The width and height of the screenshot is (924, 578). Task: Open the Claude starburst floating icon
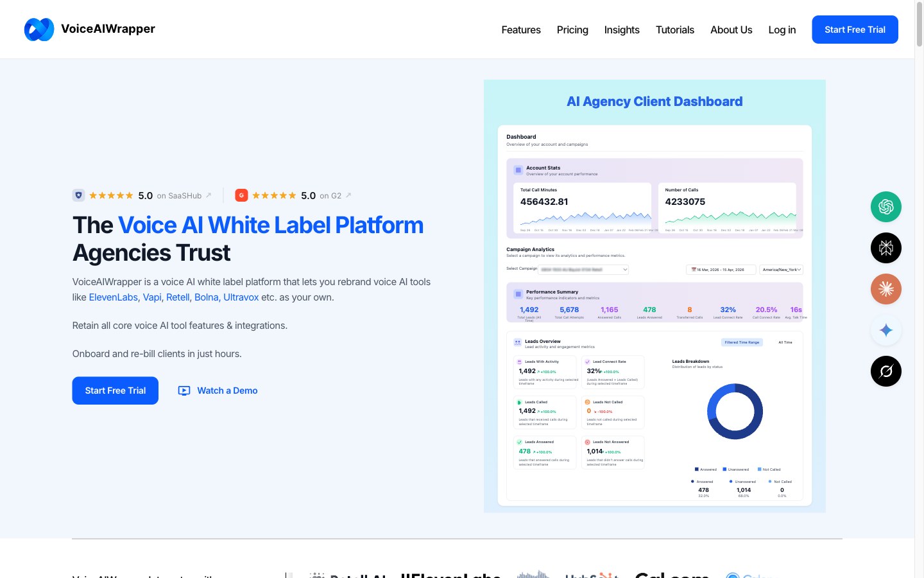coord(886,289)
